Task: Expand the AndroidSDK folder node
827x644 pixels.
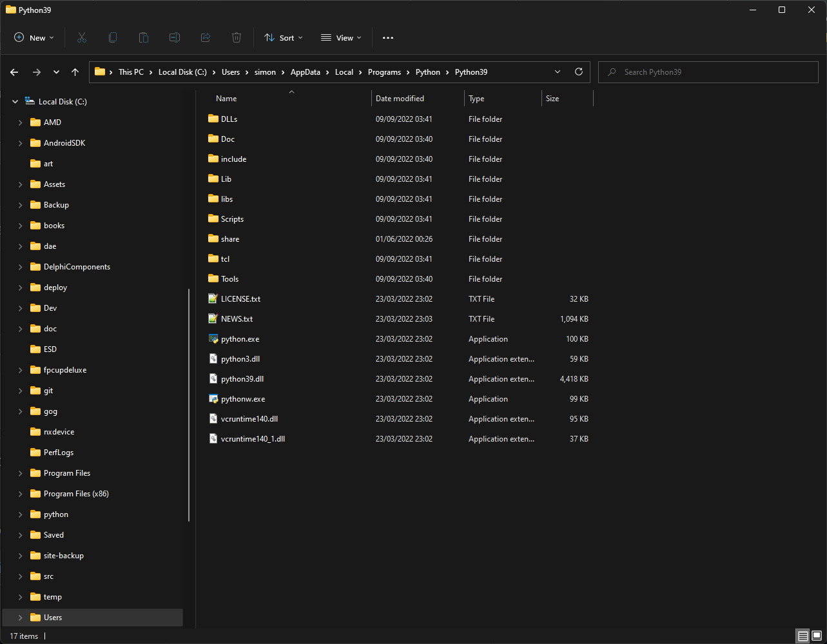Action: pos(20,143)
